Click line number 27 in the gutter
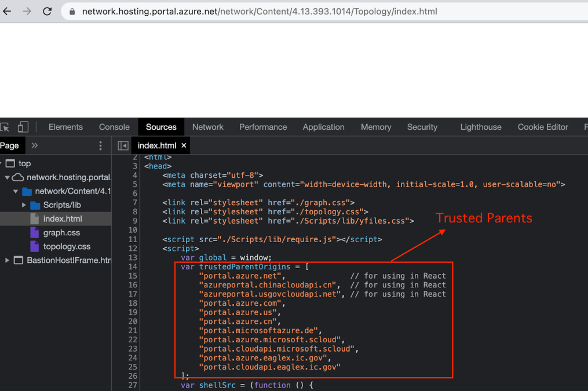This screenshot has width=588, height=391. (x=133, y=385)
